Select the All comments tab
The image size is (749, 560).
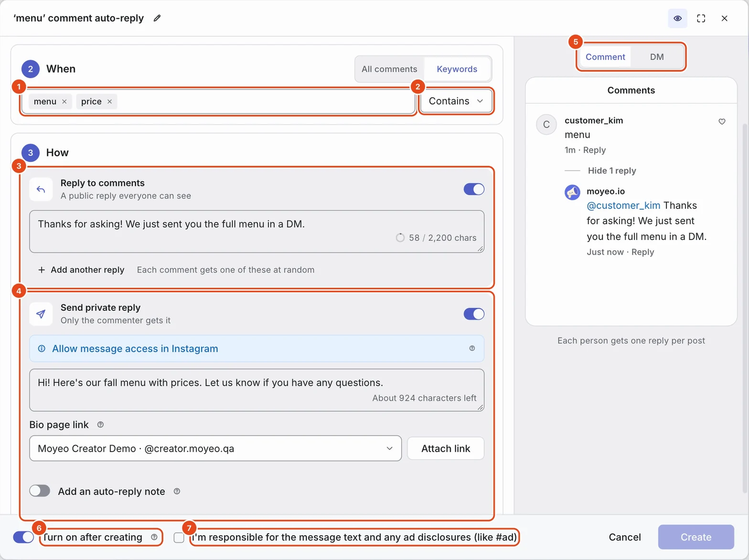pos(389,69)
